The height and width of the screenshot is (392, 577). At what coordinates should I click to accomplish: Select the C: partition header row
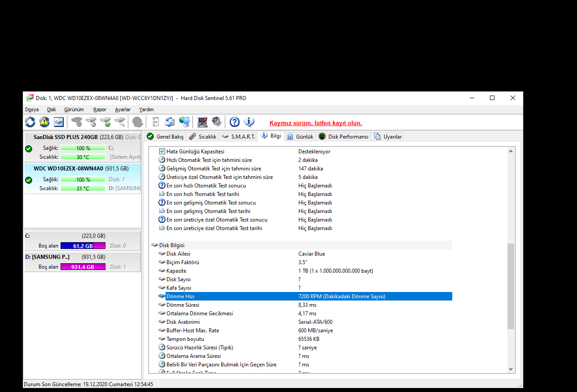click(x=82, y=235)
